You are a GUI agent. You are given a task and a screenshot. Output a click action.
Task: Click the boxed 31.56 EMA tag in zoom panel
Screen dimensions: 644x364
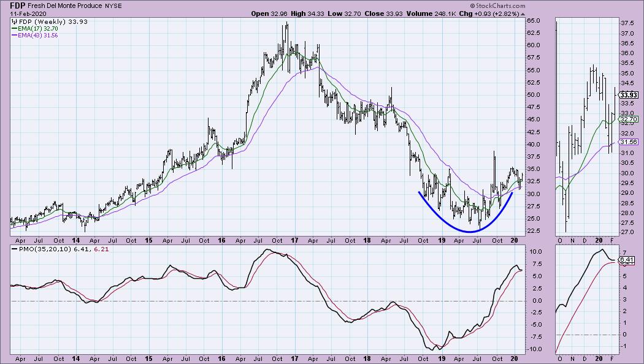point(629,142)
